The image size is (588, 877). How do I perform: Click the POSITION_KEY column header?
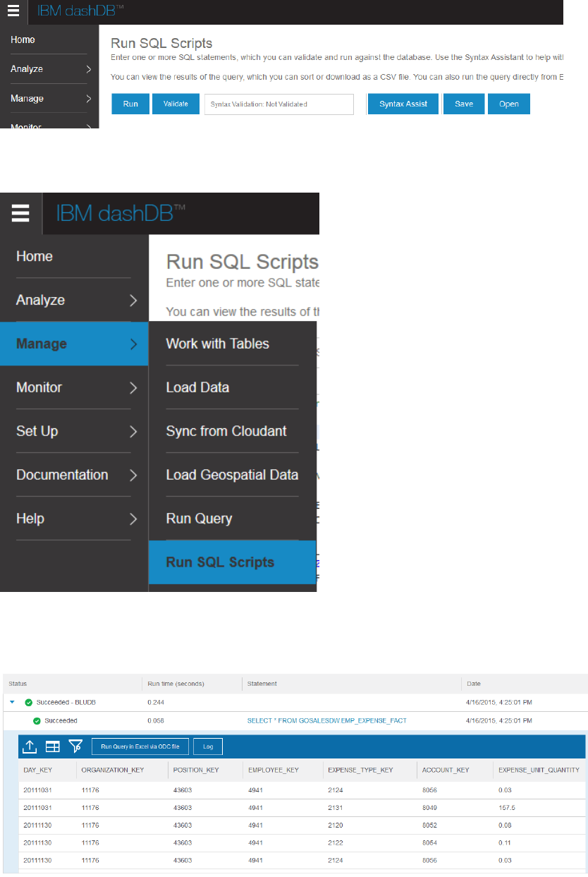196,770
